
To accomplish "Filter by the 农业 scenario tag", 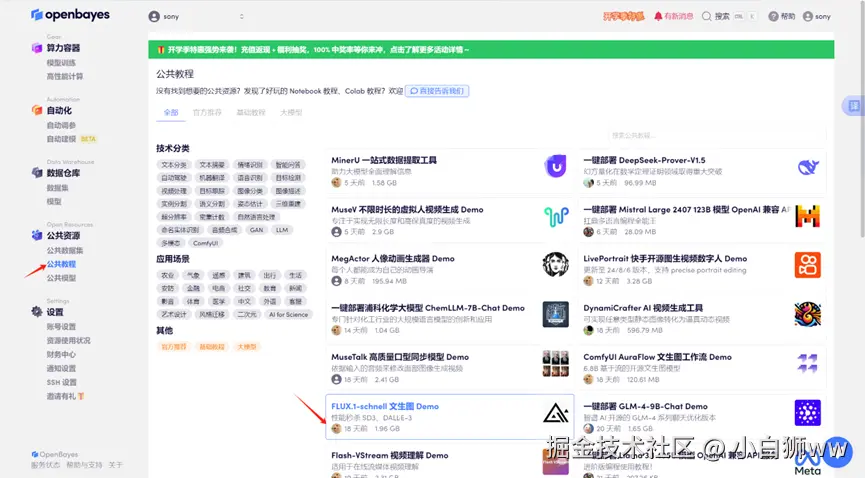I will [167, 275].
